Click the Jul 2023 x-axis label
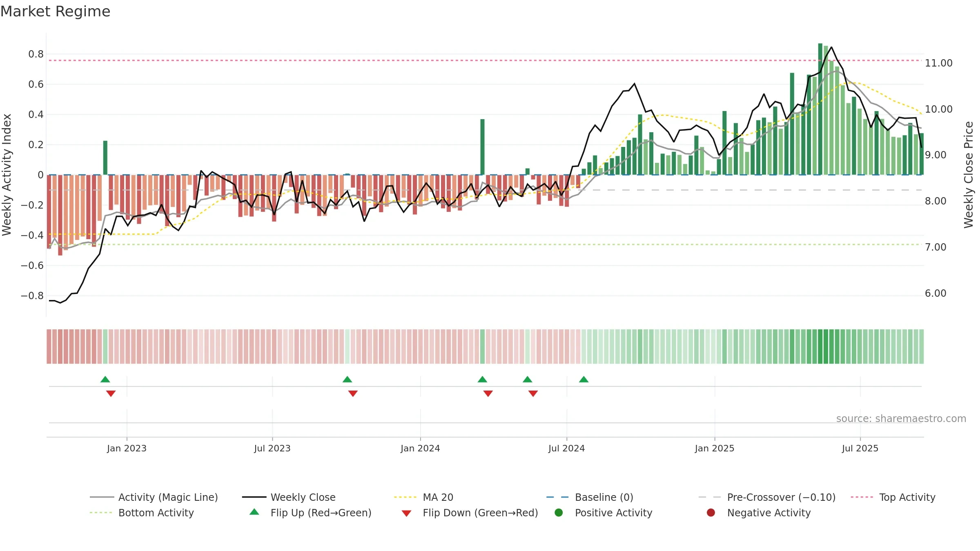 click(272, 448)
